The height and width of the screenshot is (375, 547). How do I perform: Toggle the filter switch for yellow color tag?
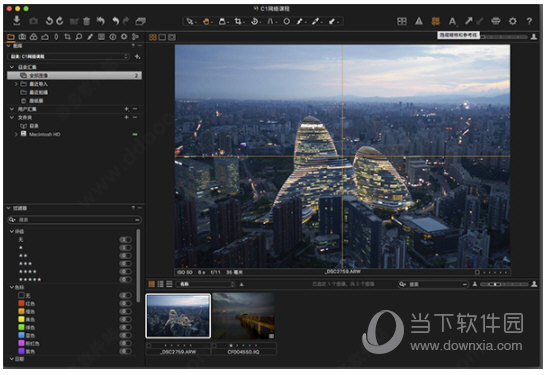pos(126,319)
